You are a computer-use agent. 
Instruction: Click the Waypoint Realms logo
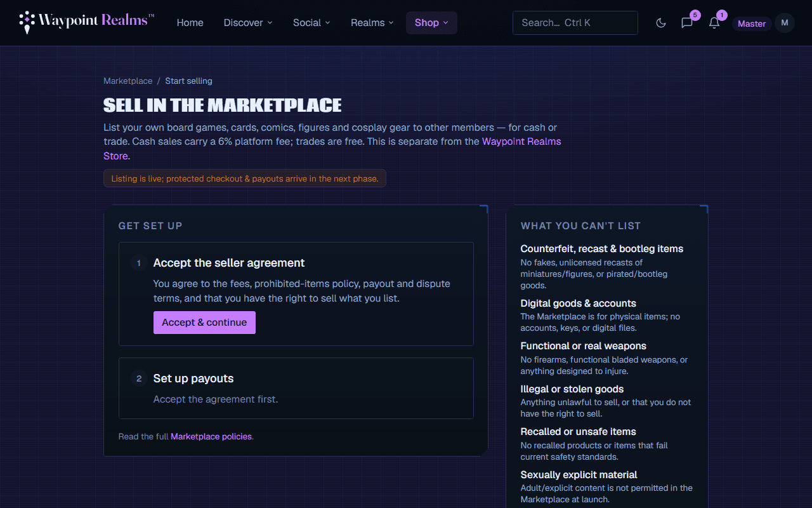pyautogui.click(x=86, y=22)
